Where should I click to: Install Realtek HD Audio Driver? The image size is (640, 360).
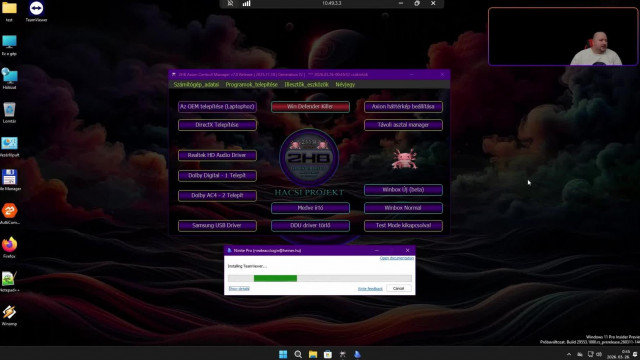tap(217, 155)
